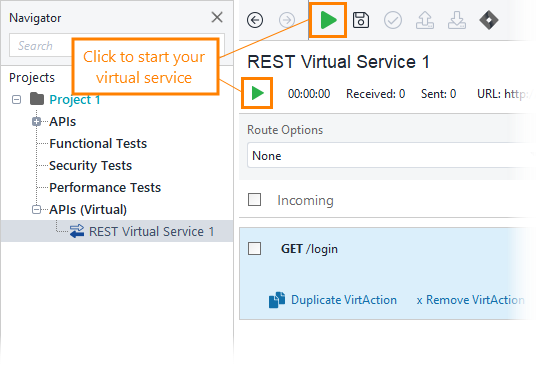The image size is (537, 365).
Task: Click the REST Virtual Service 1 title
Action: click(338, 62)
